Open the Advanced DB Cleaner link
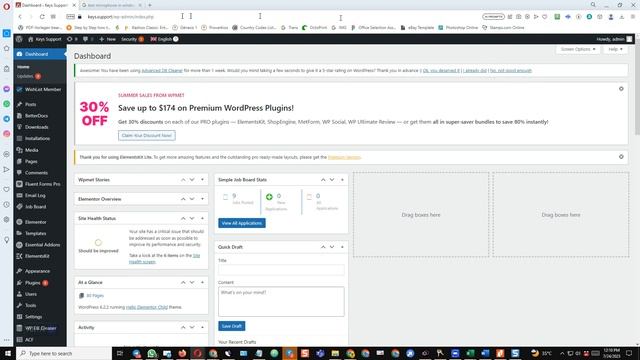Image resolution: width=640 pixels, height=360 pixels. 162,71
